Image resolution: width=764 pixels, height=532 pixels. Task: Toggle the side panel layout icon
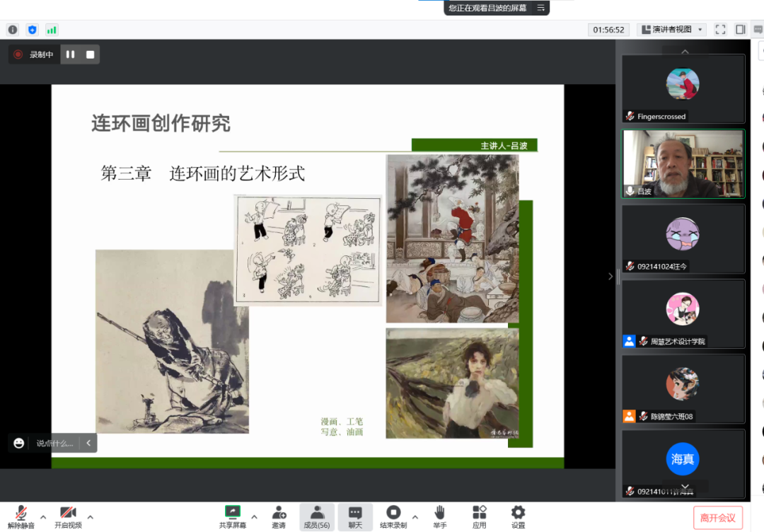point(741,30)
